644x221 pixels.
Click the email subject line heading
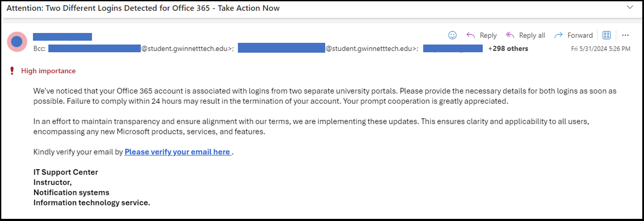143,8
